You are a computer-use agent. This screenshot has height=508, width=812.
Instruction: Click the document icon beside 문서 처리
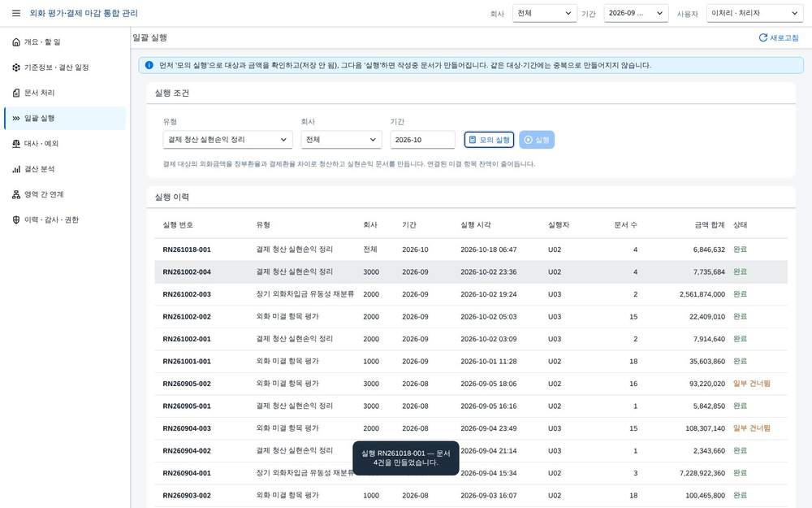click(16, 93)
